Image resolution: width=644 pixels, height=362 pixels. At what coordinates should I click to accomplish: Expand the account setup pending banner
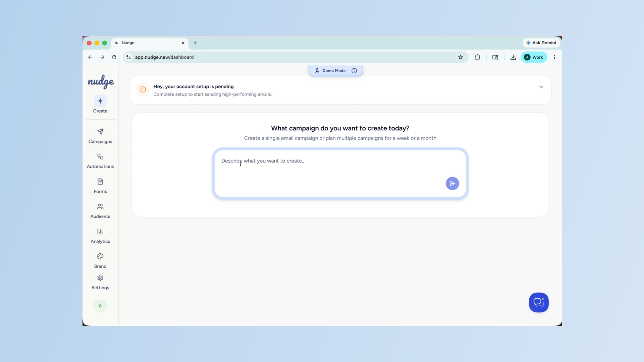(x=541, y=87)
